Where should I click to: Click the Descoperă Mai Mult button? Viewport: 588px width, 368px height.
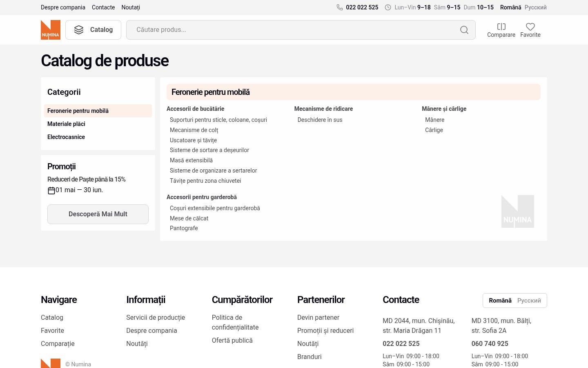pyautogui.click(x=98, y=214)
